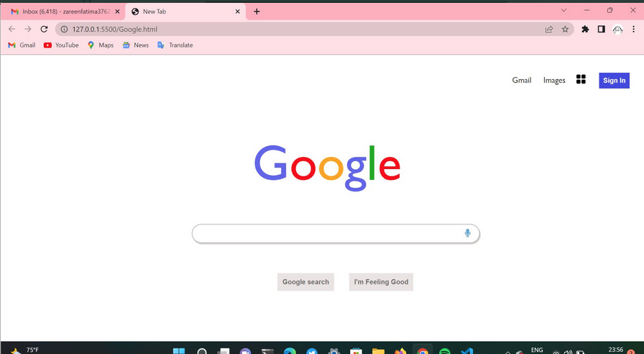This screenshot has width=644, height=354.
Task: Open the Windows Start menu
Action: 179,351
